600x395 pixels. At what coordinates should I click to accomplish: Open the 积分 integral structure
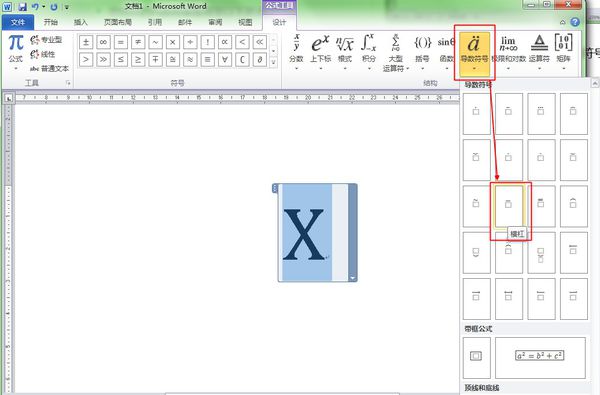(x=369, y=52)
